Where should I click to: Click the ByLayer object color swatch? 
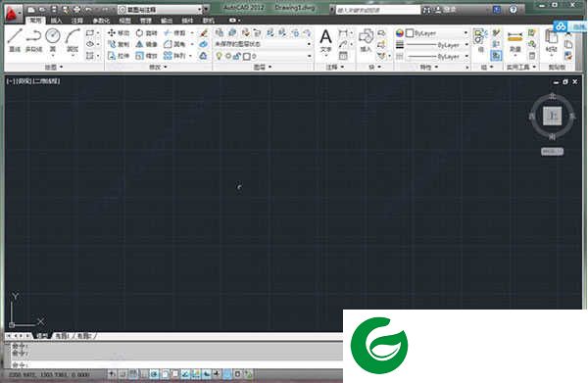point(410,33)
